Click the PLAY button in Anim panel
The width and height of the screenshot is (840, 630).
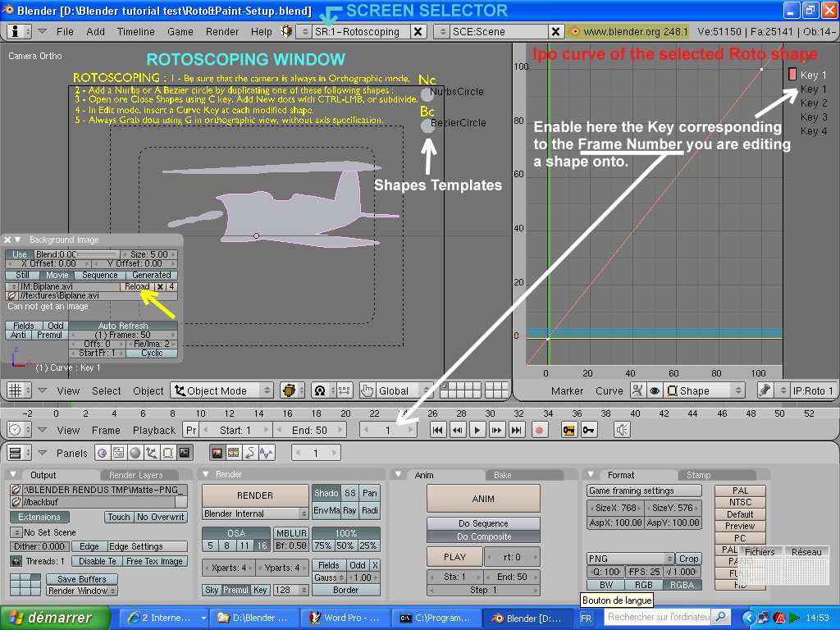454,557
